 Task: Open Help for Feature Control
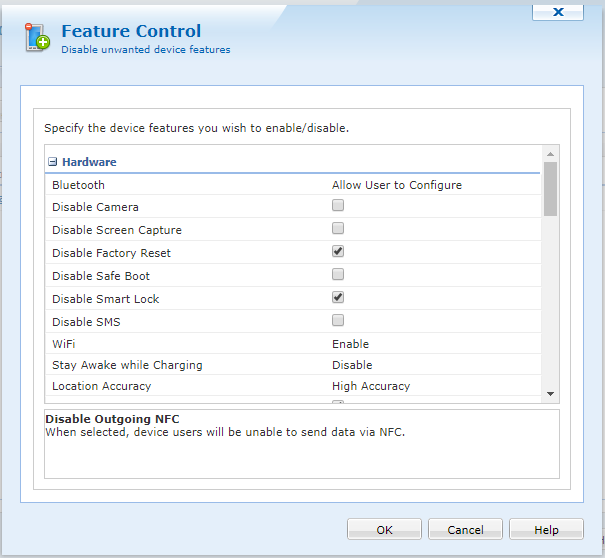pyautogui.click(x=546, y=530)
